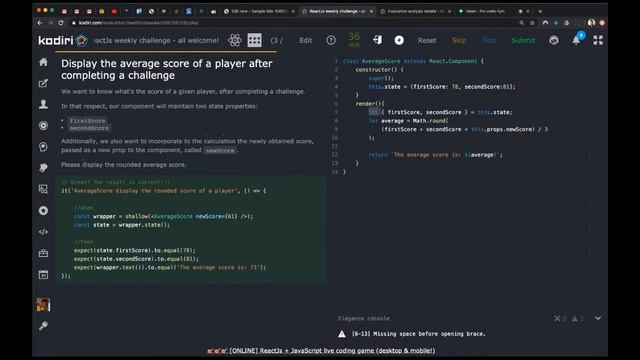640x360 pixels.
Task: Click the ONLINE ReactJs live coding game link
Action: [x=322, y=351]
